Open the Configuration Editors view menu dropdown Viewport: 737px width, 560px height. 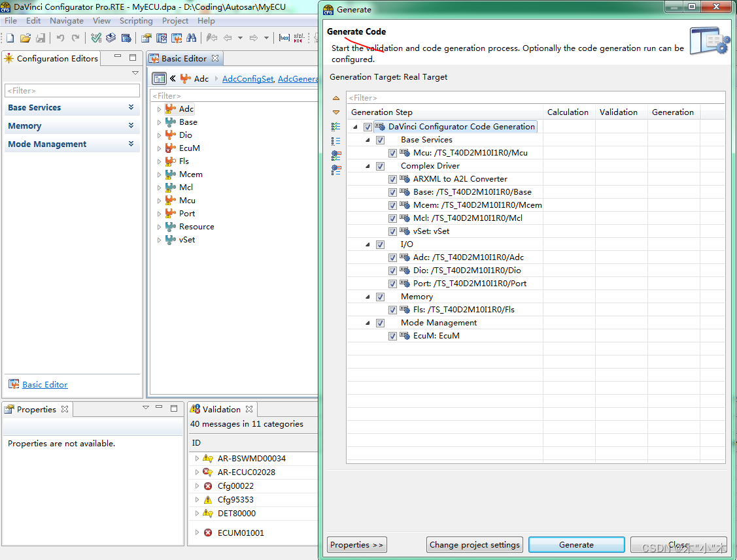point(135,73)
